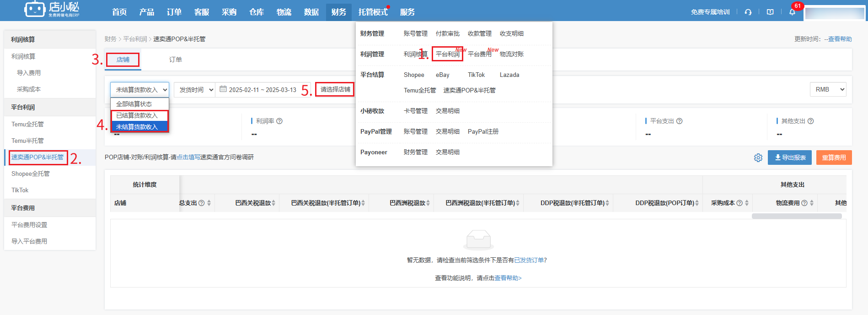The image size is (868, 315).
Task: Click the account name area in header
Action: 835,13
